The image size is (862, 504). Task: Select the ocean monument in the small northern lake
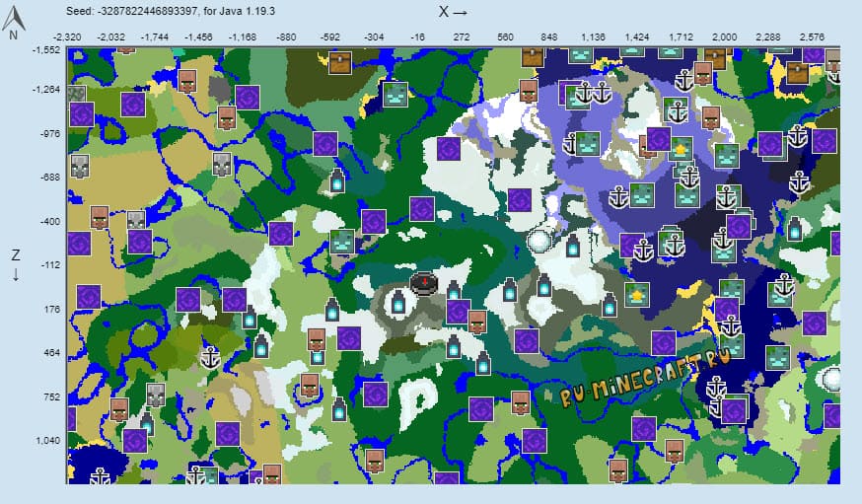(x=395, y=95)
